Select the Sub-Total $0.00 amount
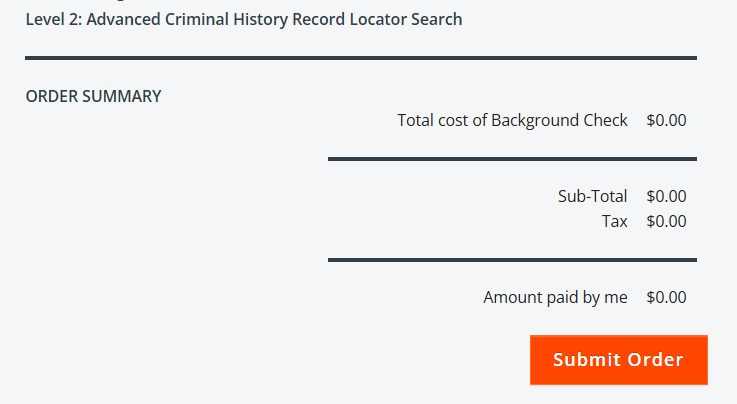The height and width of the screenshot is (404, 737). [x=666, y=196]
